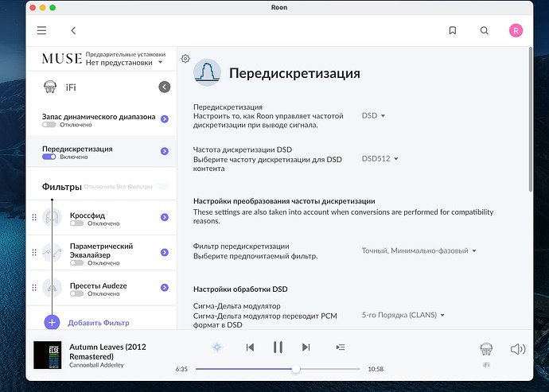Open the play queue icon
The width and height of the screenshot is (549, 392).
(x=341, y=347)
